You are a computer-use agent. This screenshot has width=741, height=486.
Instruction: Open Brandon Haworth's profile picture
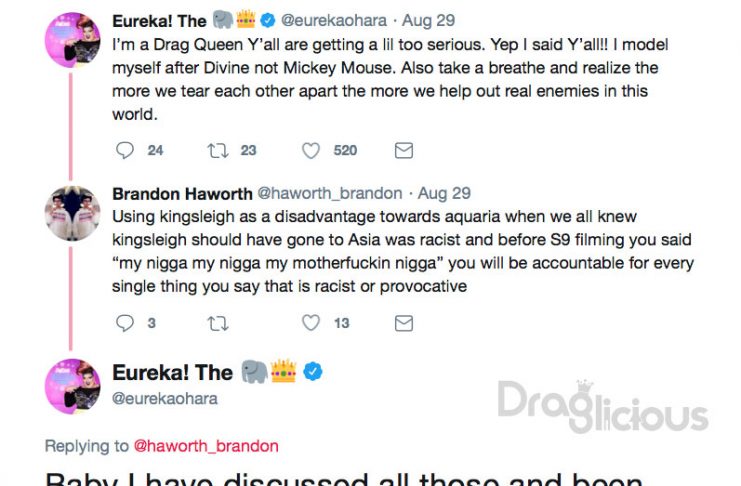tap(72, 213)
